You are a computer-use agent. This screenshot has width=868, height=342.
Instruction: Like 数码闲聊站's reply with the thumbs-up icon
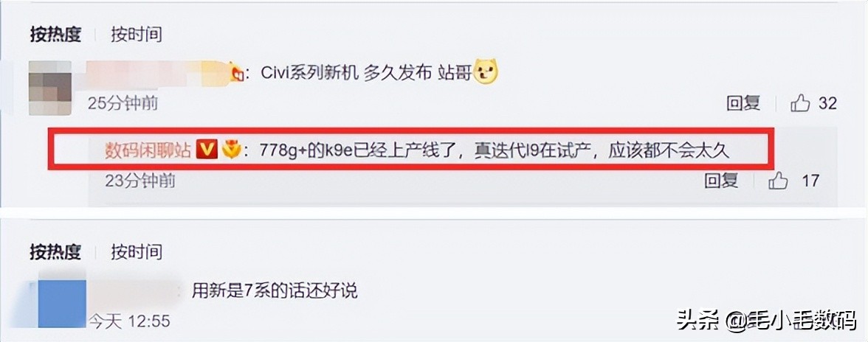click(778, 180)
